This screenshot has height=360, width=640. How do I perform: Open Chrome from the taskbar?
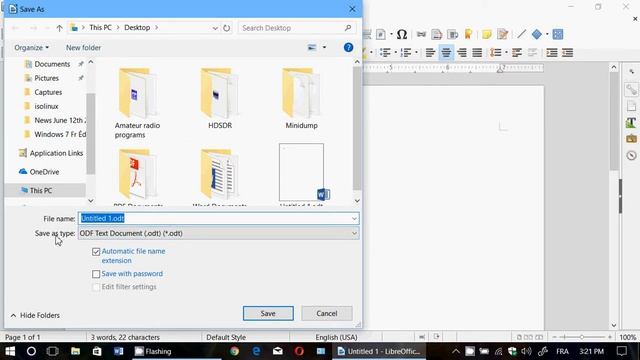234,351
